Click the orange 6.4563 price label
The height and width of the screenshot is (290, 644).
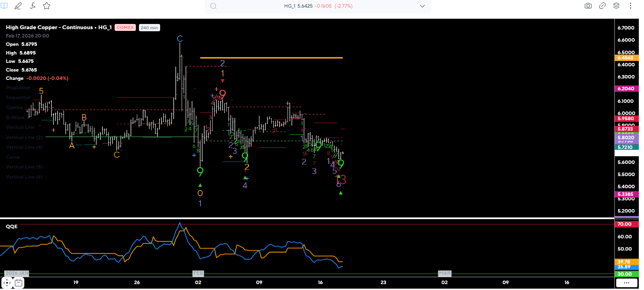[x=626, y=58]
